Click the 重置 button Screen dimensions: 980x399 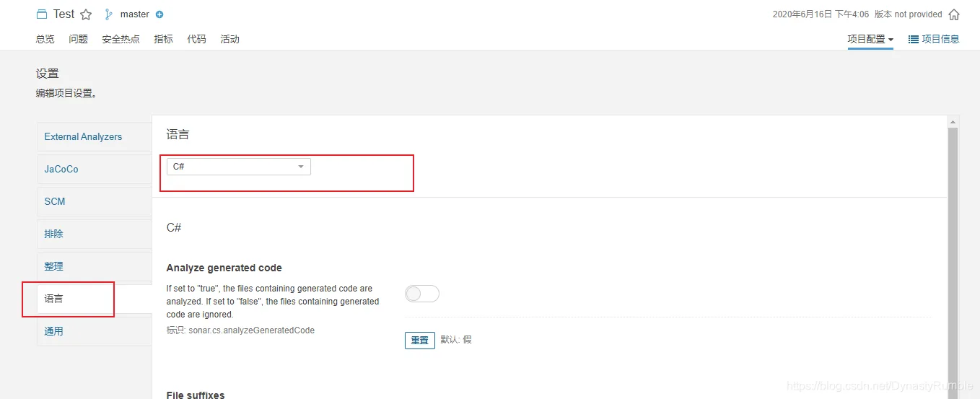pyautogui.click(x=420, y=340)
